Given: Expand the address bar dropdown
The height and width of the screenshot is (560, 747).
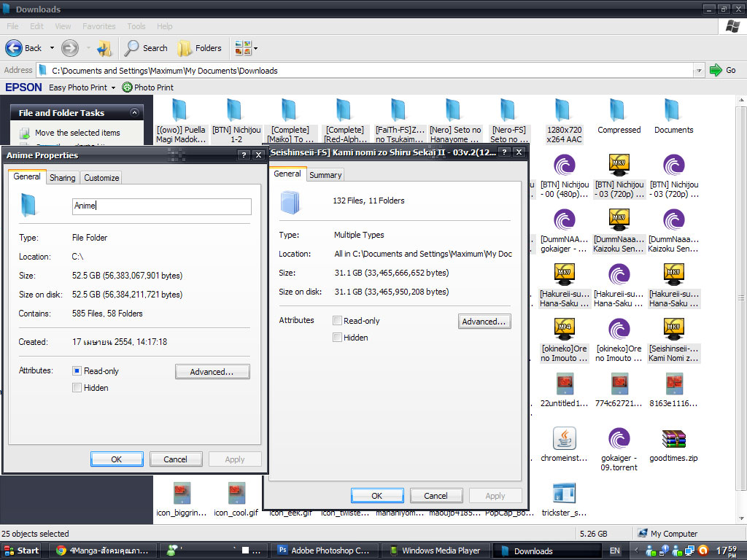Looking at the screenshot, I should [x=698, y=71].
